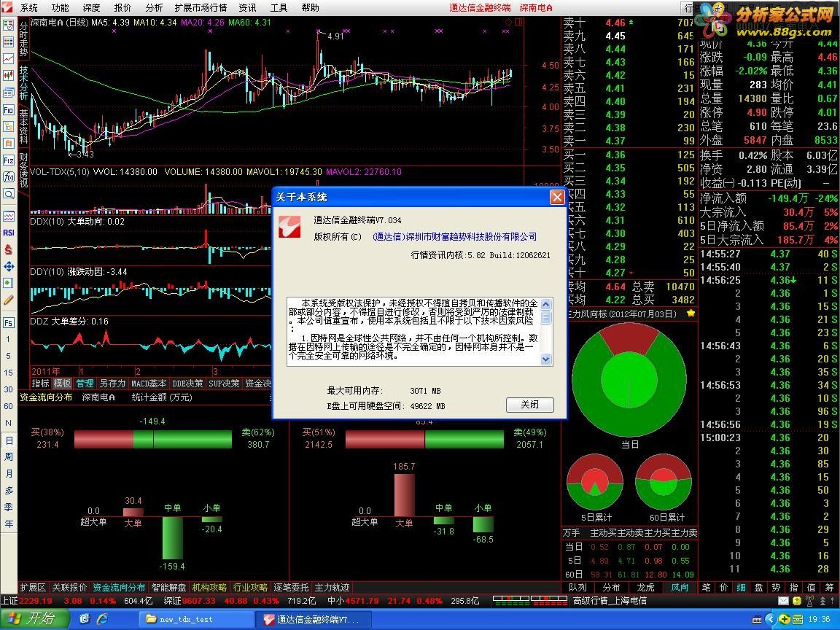840x630 pixels.
Task: Select the 日 daily period
Action: coord(9,440)
